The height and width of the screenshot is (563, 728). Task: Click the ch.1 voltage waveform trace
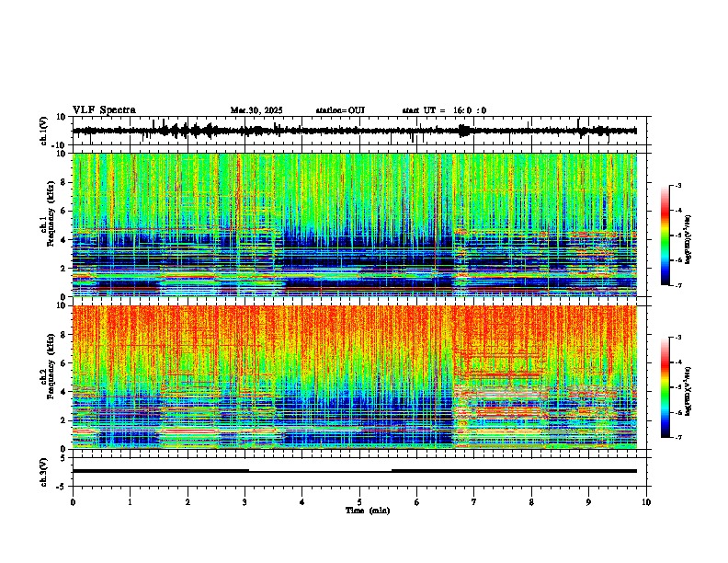click(354, 131)
